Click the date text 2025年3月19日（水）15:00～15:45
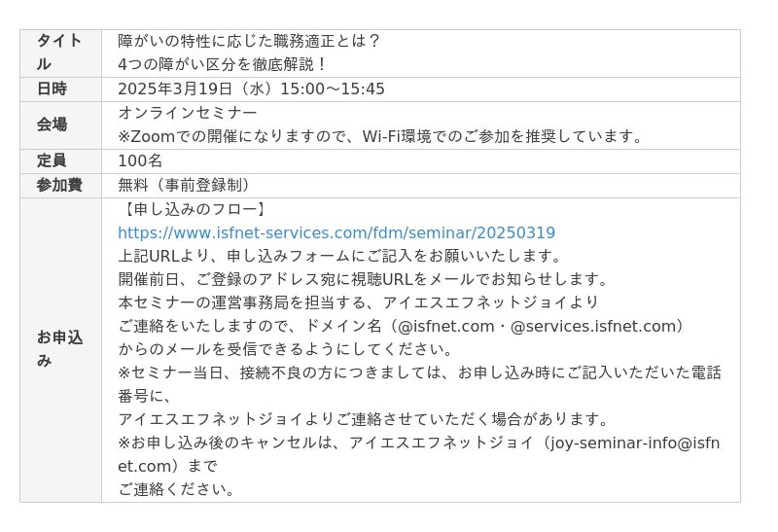Viewport: 778px width, 532px height. (x=251, y=89)
